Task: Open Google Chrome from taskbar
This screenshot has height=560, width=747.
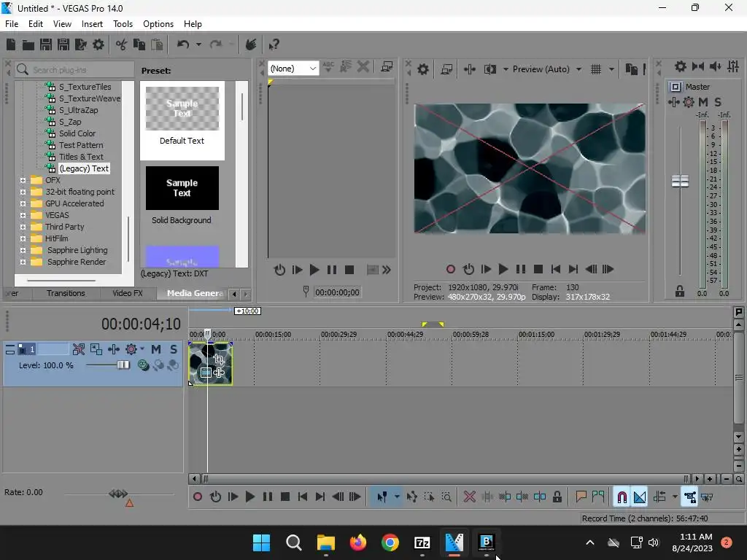Action: 390,542
